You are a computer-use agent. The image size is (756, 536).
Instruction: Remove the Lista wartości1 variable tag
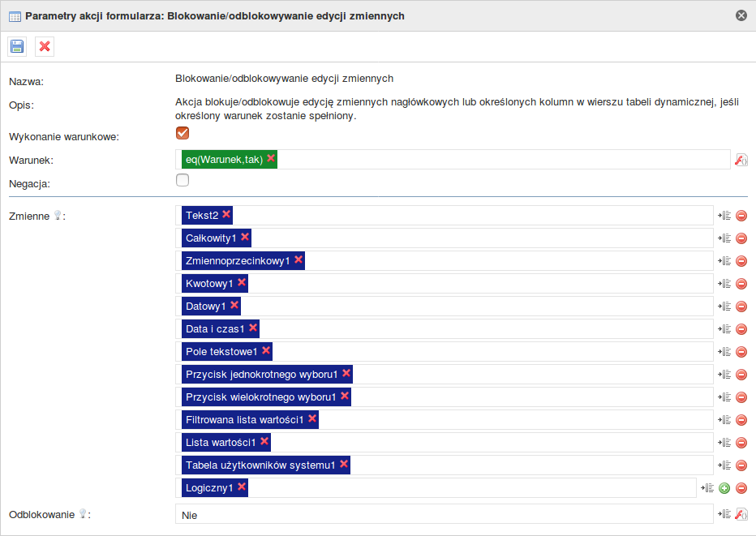pos(264,440)
